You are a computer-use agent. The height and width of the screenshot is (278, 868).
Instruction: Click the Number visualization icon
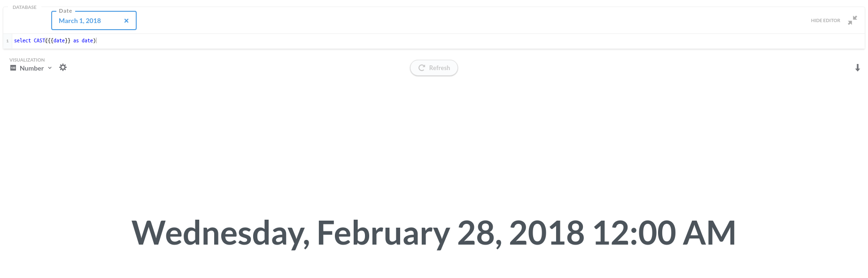tap(13, 68)
